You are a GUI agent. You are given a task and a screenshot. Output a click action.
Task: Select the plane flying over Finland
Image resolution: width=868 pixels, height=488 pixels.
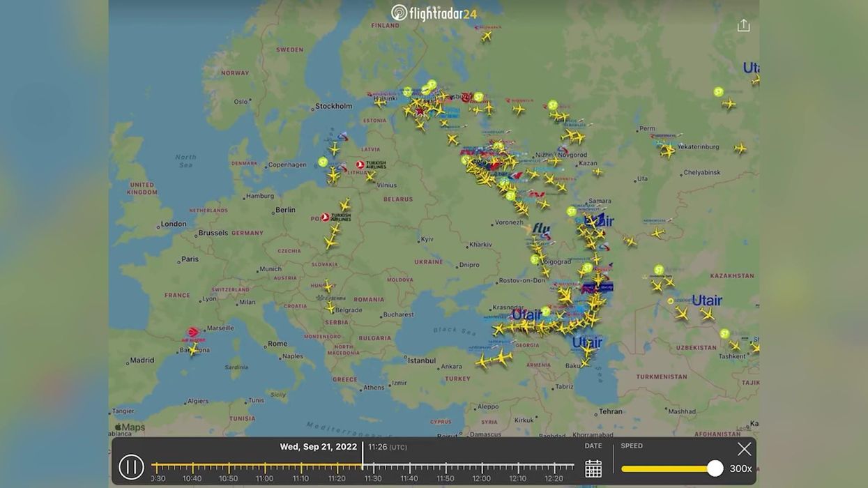[486, 36]
